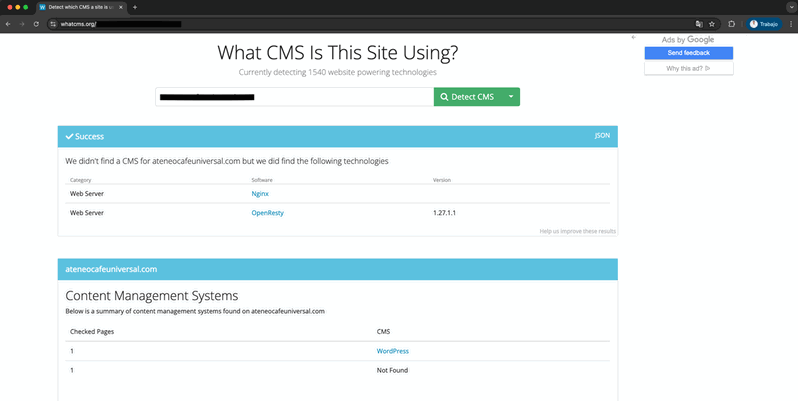Click the whatcms.org address bar

[377, 24]
